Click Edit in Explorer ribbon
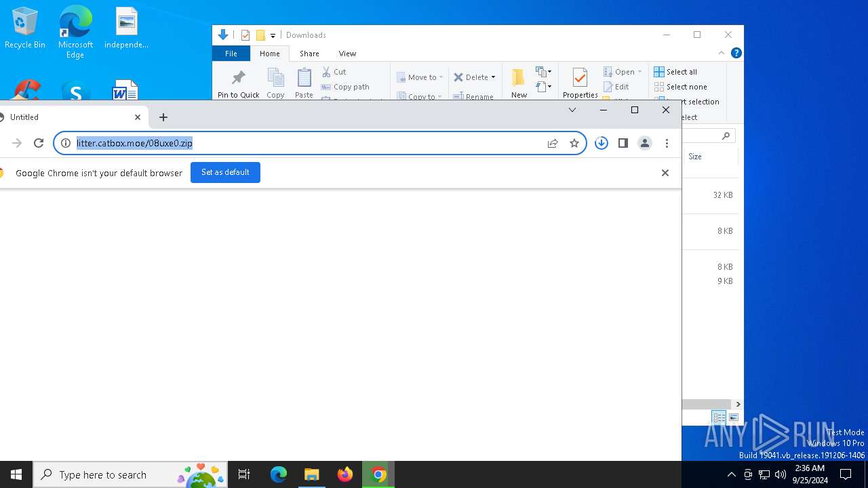 pos(616,87)
